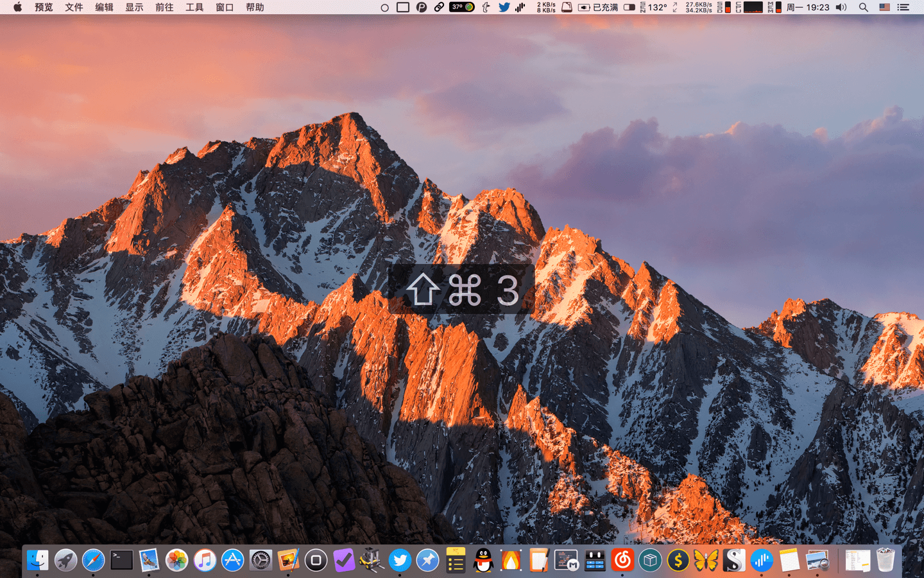
Task: Click the audio bars icon in menu bar
Action: 520,7
